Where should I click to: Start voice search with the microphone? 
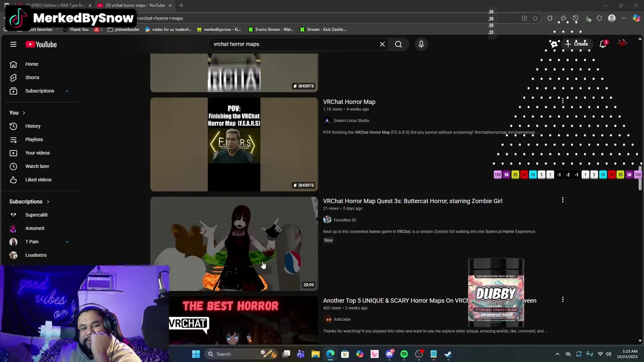(x=421, y=44)
